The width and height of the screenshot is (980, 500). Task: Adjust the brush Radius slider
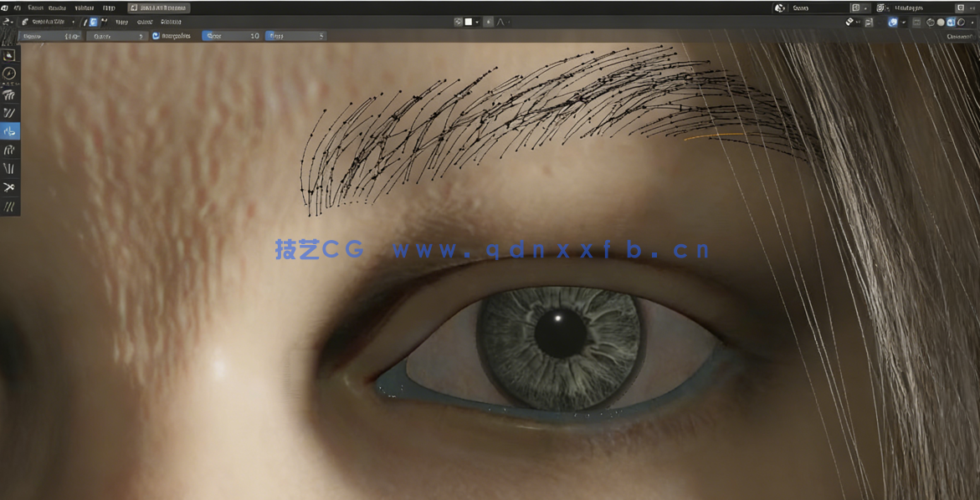(x=49, y=36)
